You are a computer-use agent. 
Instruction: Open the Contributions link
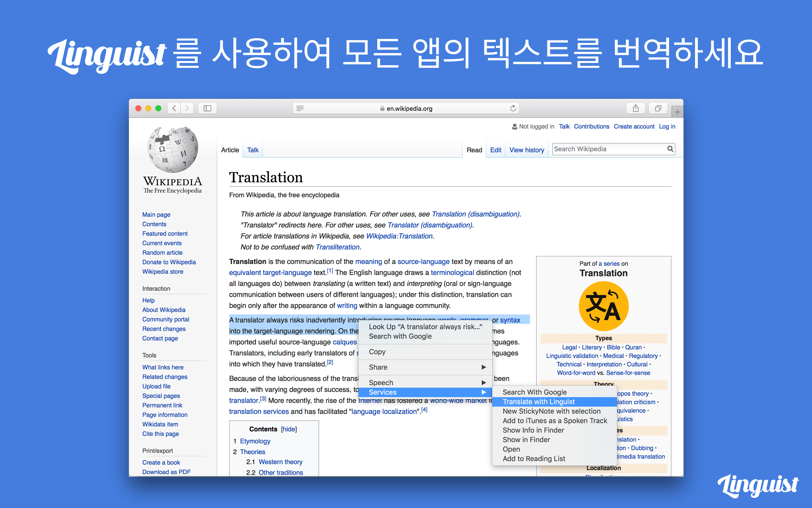pyautogui.click(x=591, y=126)
